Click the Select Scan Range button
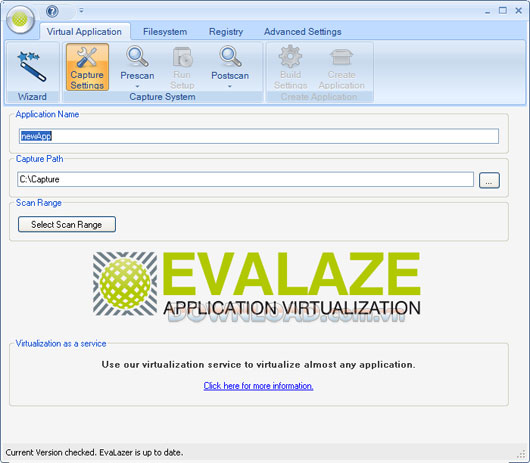530x463 pixels. (x=67, y=224)
